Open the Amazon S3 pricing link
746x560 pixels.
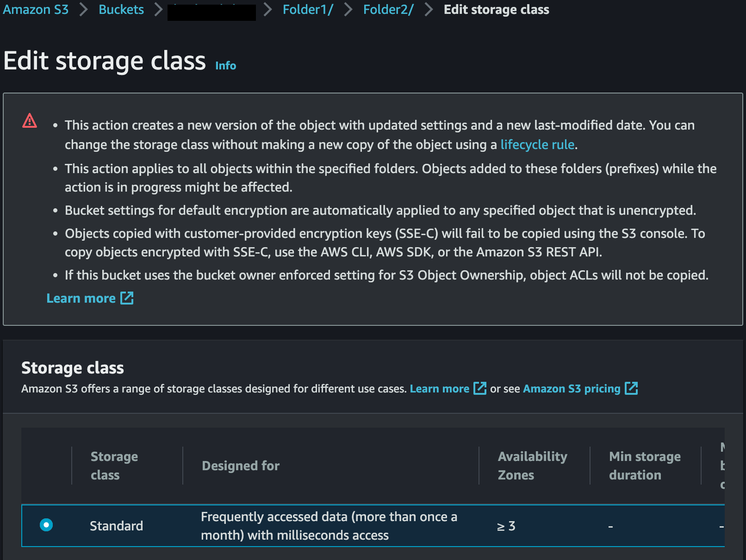(x=572, y=389)
